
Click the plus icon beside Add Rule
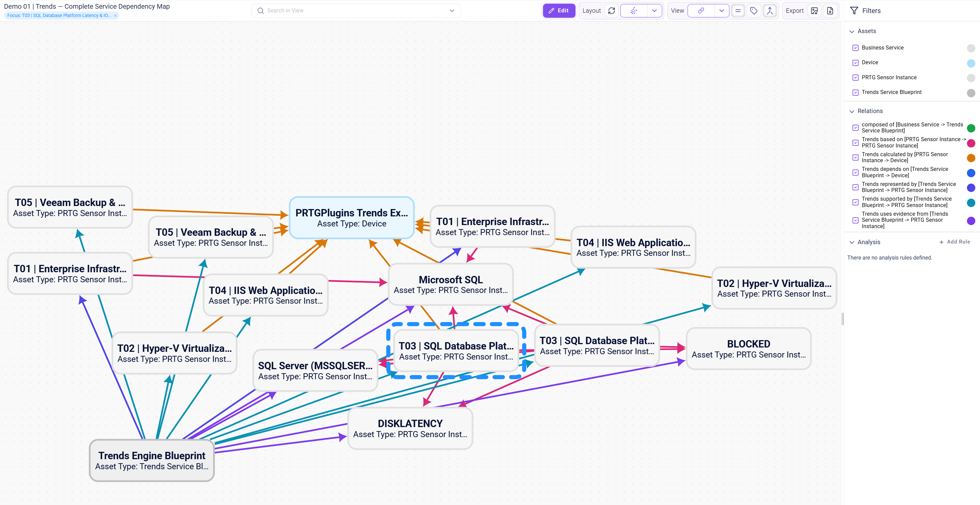click(942, 242)
